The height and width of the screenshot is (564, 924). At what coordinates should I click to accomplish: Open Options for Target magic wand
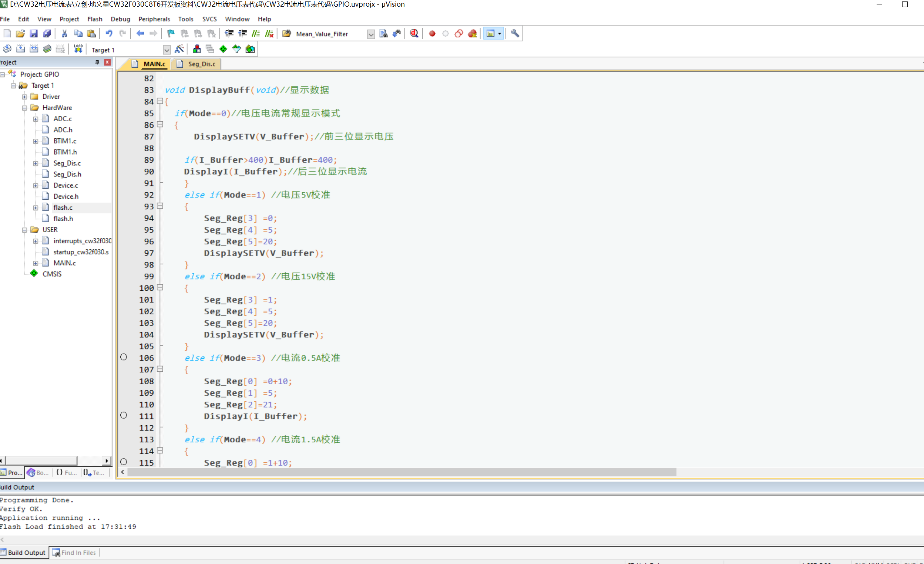coord(179,49)
